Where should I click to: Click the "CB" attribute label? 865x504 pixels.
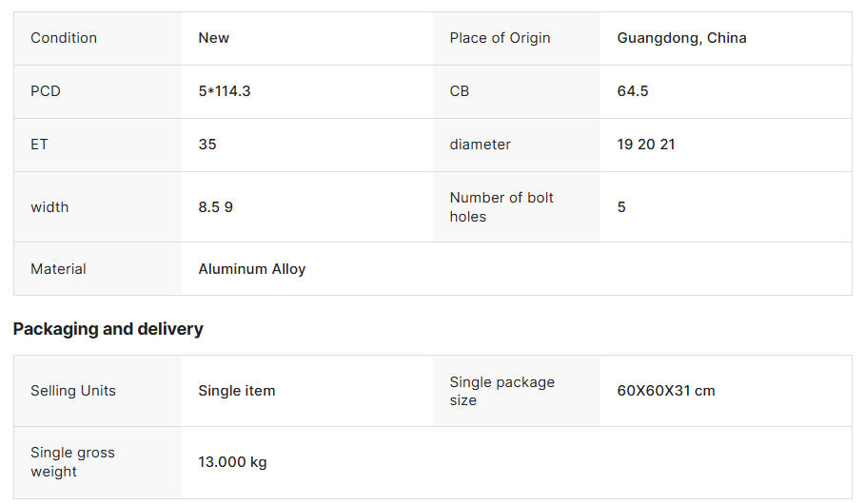pos(460,91)
